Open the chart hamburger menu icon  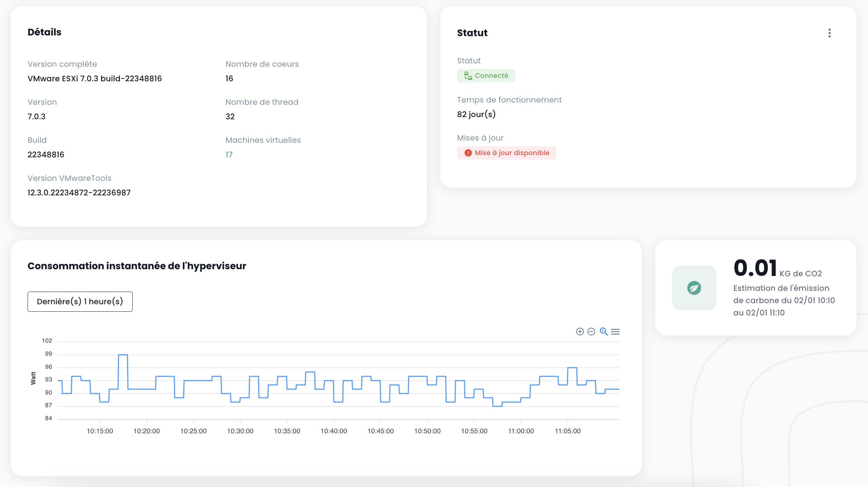(615, 332)
